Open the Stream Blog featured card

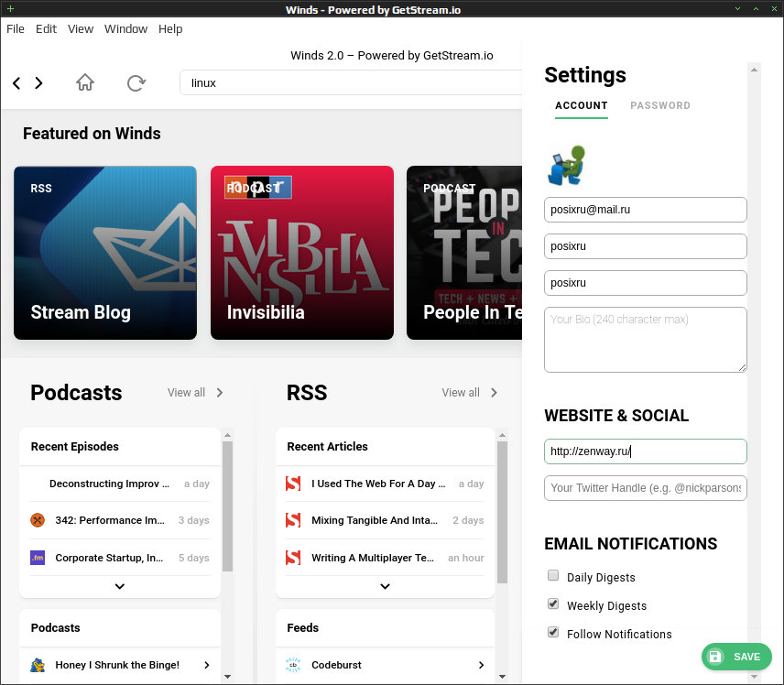[x=105, y=253]
